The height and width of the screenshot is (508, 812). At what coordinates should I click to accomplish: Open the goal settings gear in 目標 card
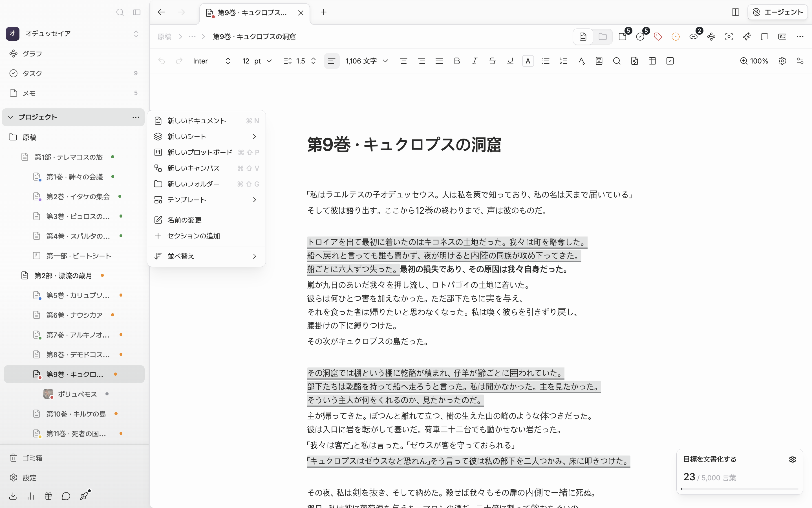click(793, 459)
